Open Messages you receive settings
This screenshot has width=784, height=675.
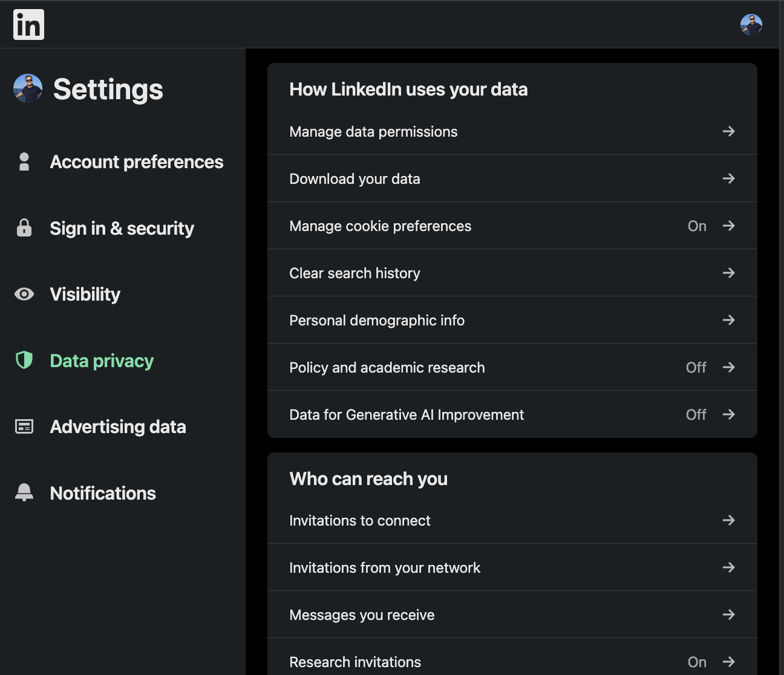[362, 615]
